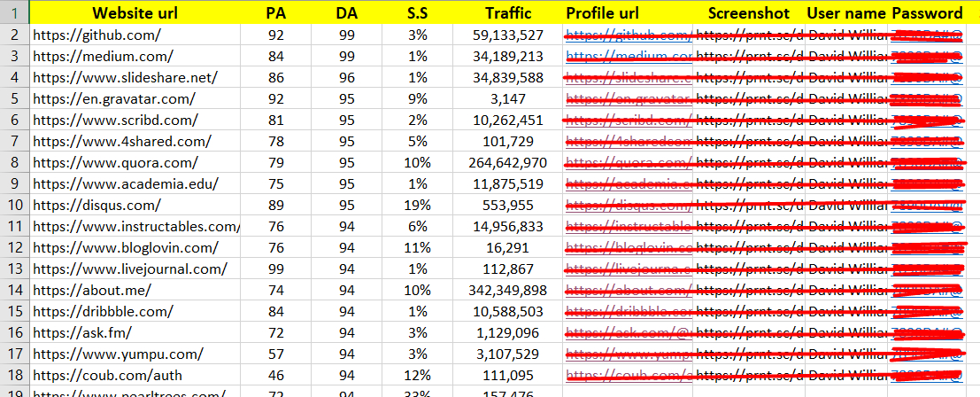The image size is (980, 397).
Task: Select the 'Profile url' header cell
Action: (x=628, y=12)
